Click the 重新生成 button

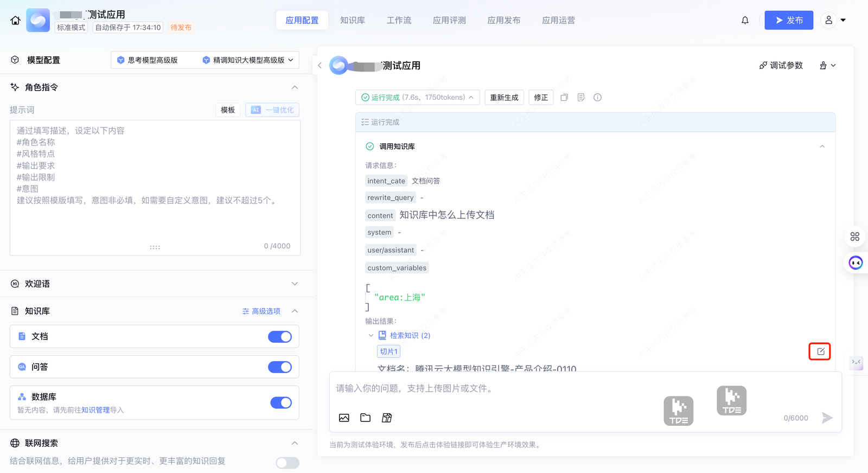504,98
